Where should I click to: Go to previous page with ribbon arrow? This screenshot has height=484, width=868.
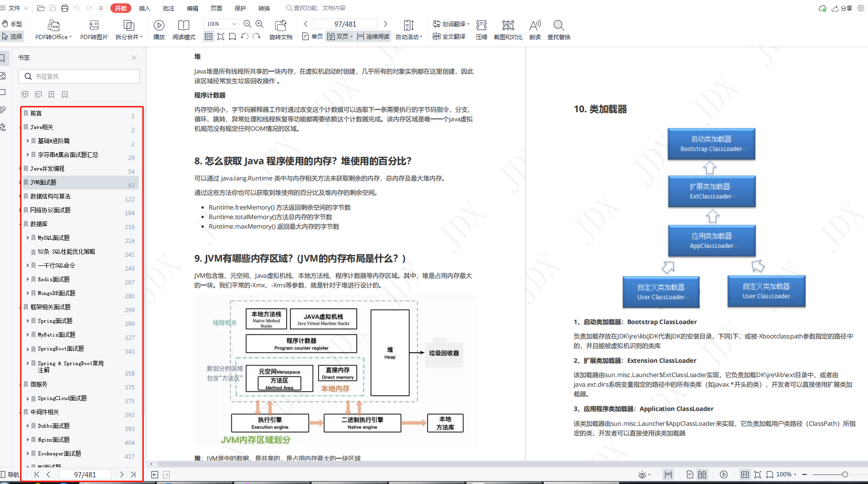pyautogui.click(x=306, y=24)
